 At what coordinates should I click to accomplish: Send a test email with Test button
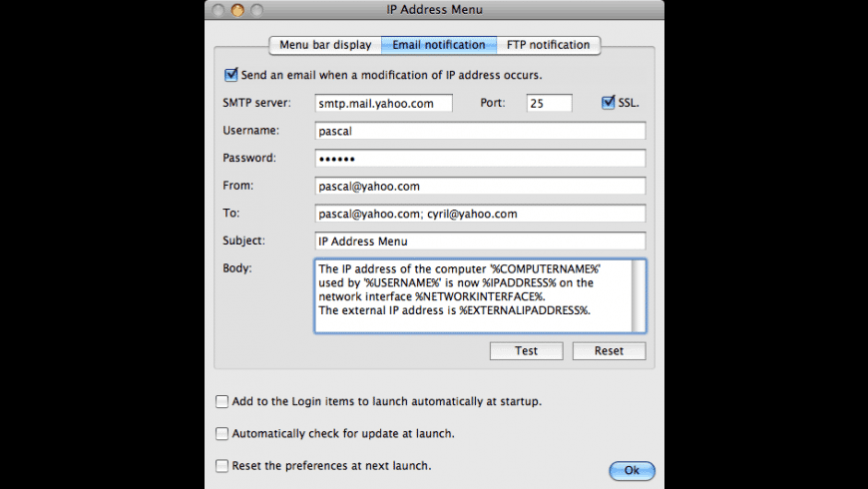point(526,351)
